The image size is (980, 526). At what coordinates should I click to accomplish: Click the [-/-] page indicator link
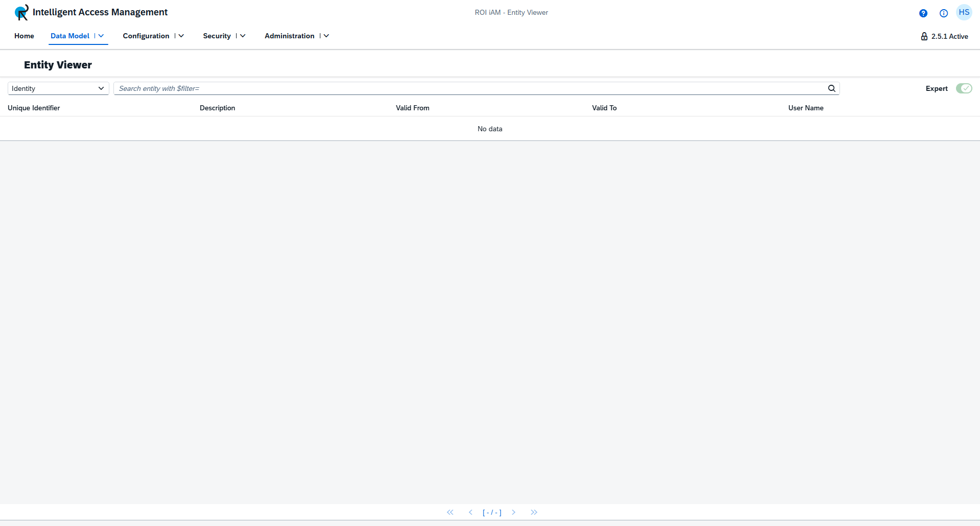[492, 512]
